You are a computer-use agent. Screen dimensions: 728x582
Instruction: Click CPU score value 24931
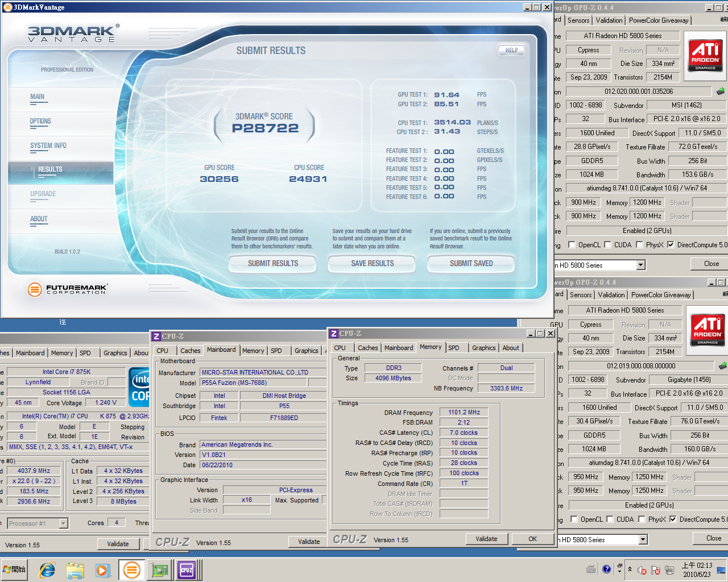click(308, 179)
